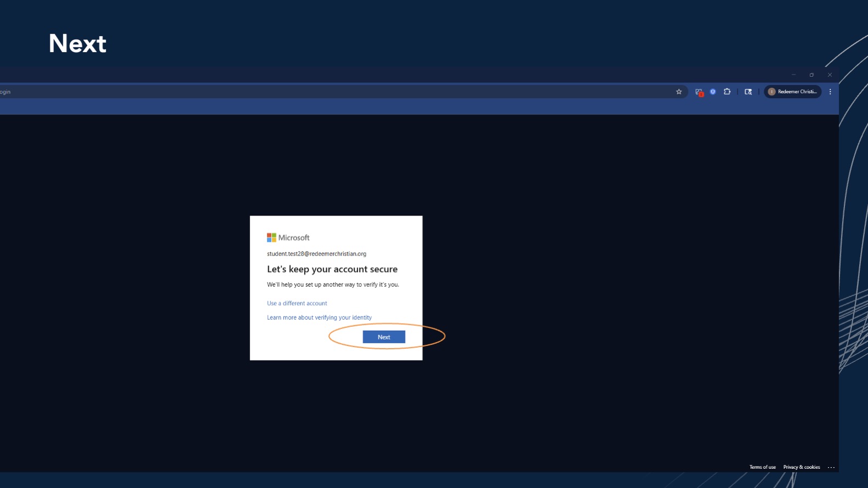Restore down the browser window
The width and height of the screenshot is (868, 488).
[812, 75]
